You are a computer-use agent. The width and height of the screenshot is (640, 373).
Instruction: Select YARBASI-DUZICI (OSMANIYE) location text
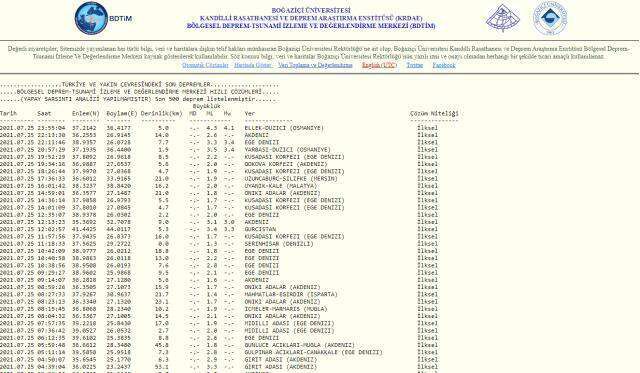(x=287, y=150)
